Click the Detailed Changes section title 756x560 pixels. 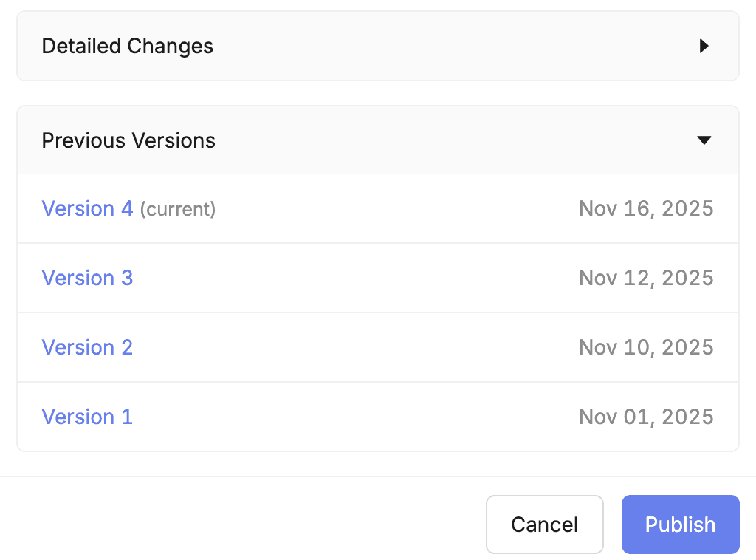click(128, 47)
